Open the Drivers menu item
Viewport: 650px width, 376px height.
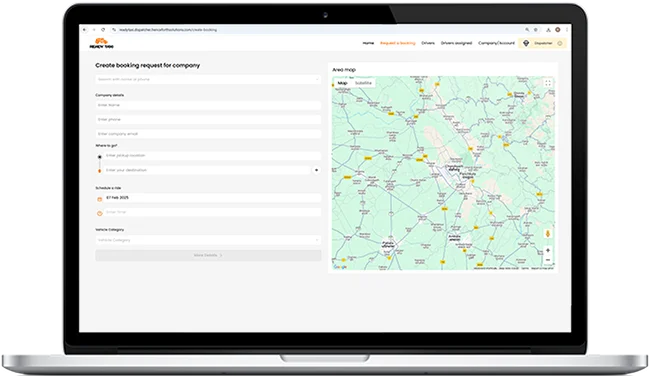(x=428, y=43)
